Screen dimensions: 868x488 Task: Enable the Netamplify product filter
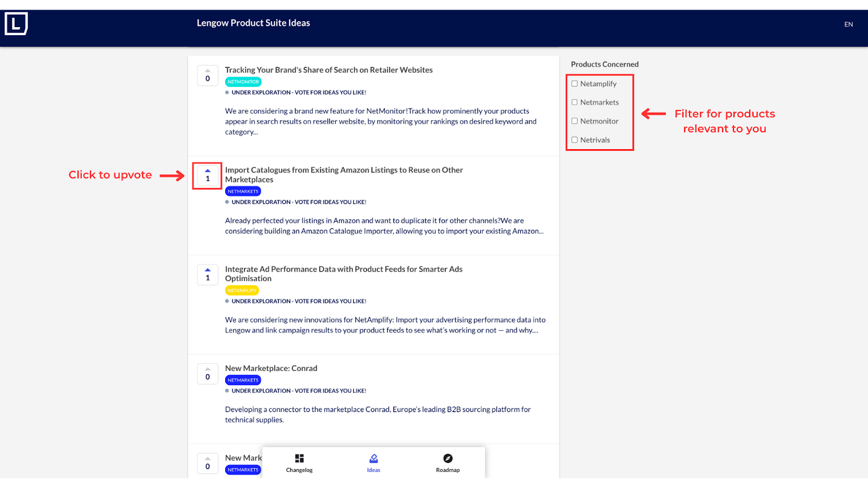[575, 84]
